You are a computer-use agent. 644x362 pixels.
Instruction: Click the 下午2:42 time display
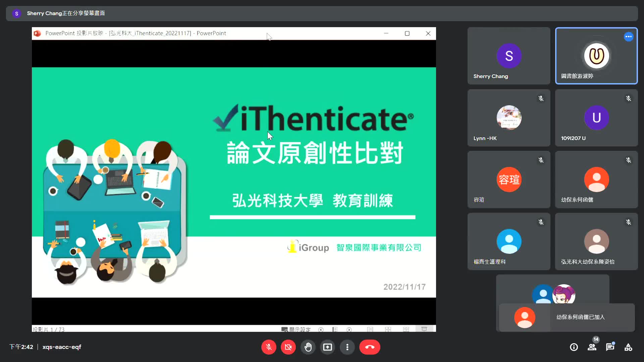(x=21, y=347)
